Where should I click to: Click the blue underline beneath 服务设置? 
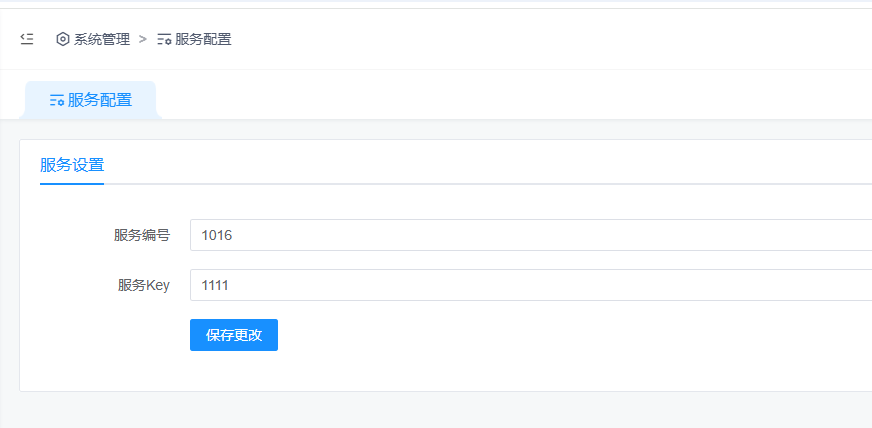coord(72,183)
